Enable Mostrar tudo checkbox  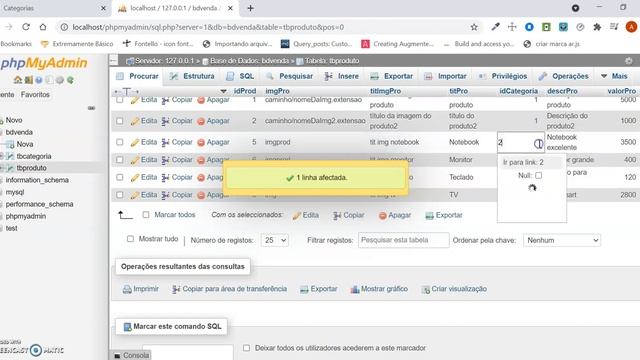pyautogui.click(x=130, y=239)
